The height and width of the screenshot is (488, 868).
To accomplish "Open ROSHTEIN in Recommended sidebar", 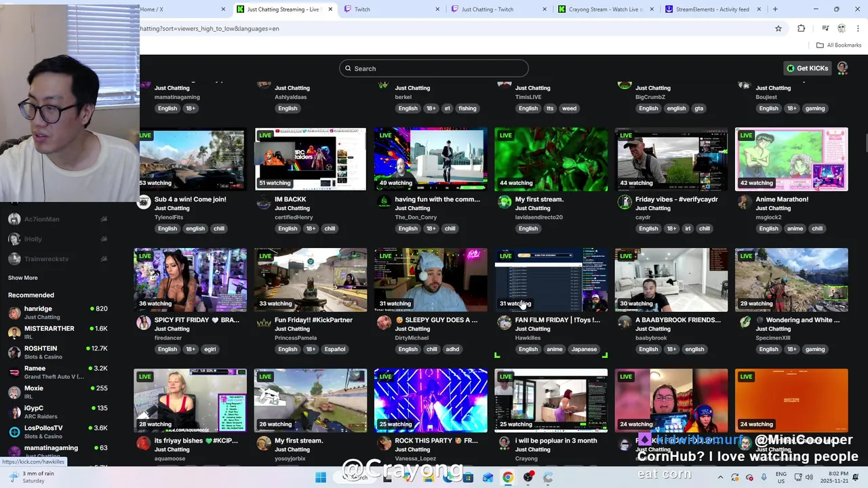I will click(57, 352).
